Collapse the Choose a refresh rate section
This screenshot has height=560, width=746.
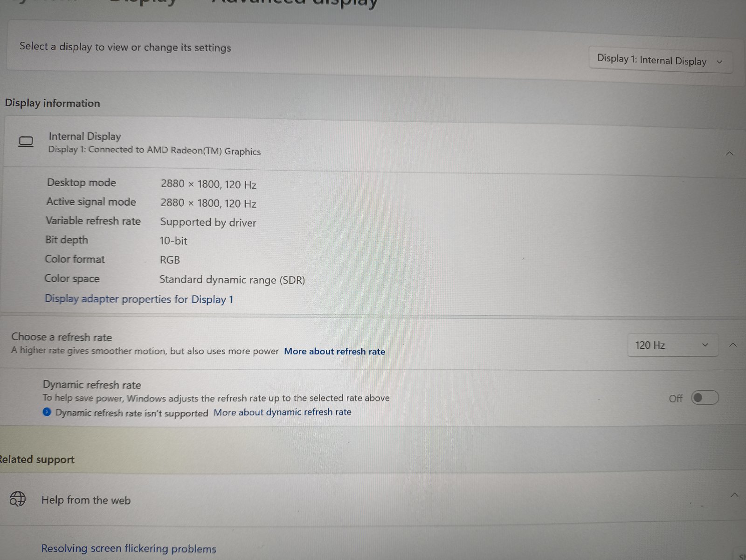[x=733, y=345]
